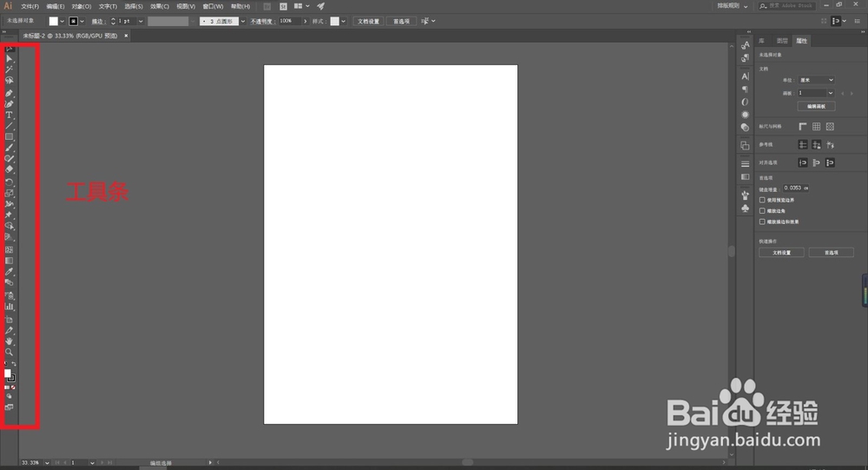Open zoom level dropdown 33.33%

click(47, 462)
